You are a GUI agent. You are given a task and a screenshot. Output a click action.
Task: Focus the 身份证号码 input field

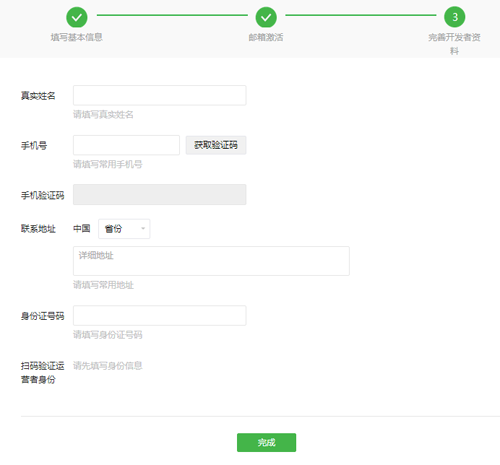[160, 315]
